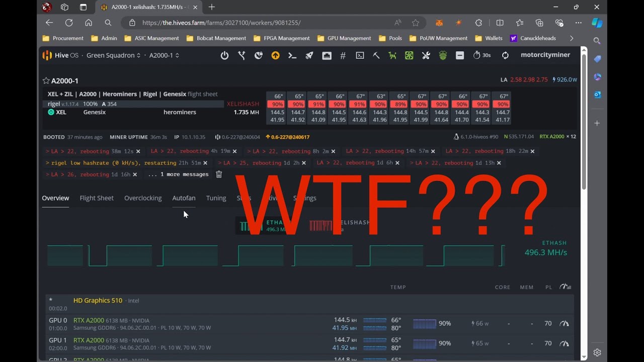Click the network ethernet port icon
This screenshot has height=362, width=644.
pyautogui.click(x=327, y=55)
